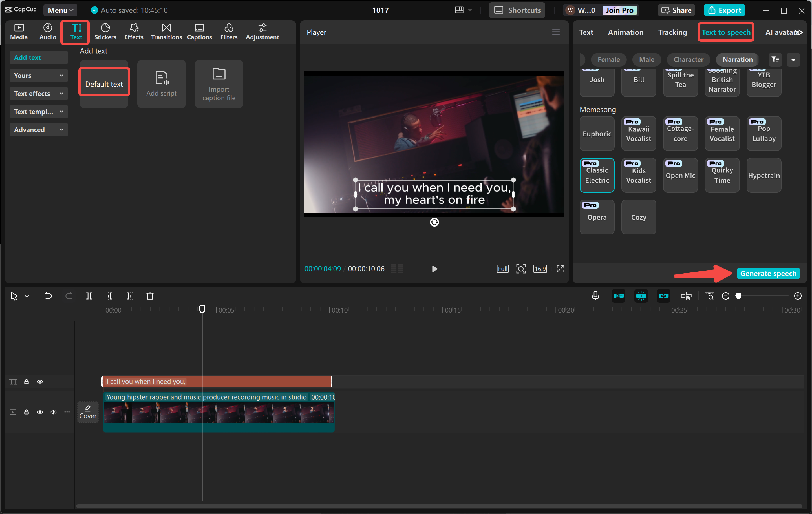Select the Euphoric voice tile
Screen dimensions: 812x514
[x=597, y=134]
